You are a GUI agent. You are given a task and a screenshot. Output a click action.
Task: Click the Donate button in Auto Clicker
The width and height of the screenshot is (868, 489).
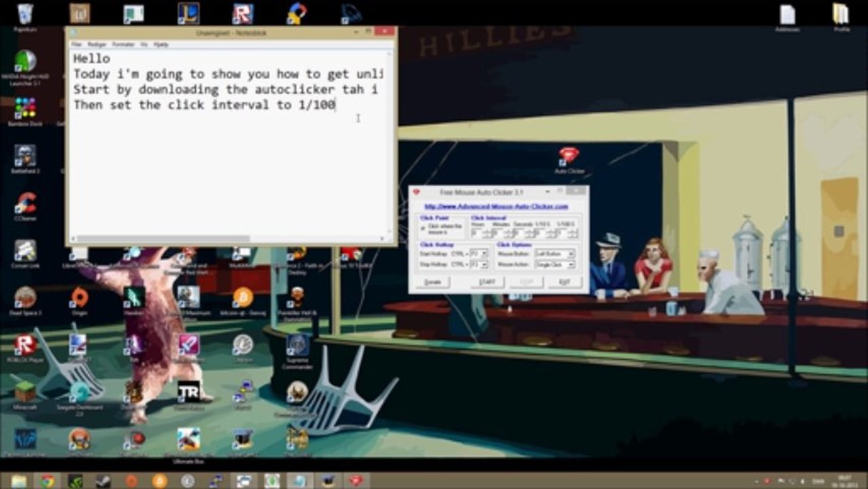pyautogui.click(x=432, y=282)
